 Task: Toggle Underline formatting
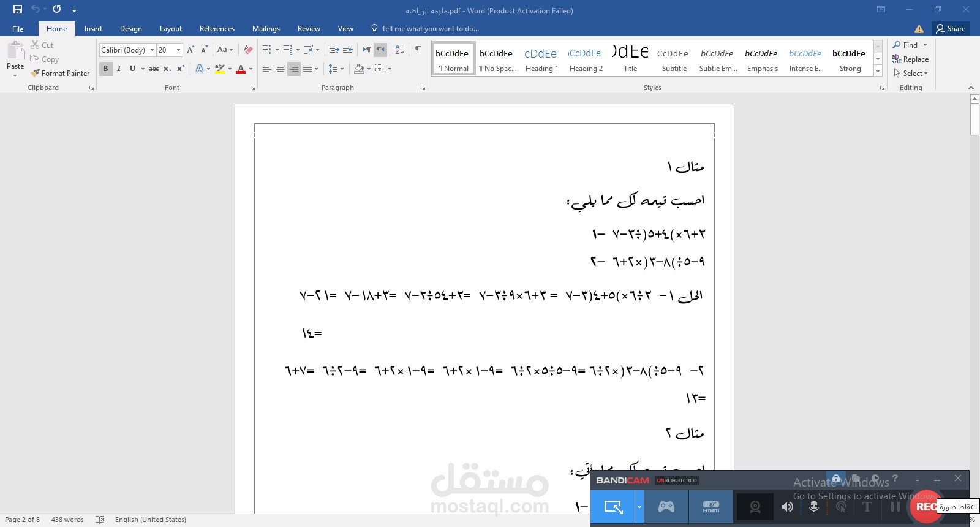click(132, 69)
